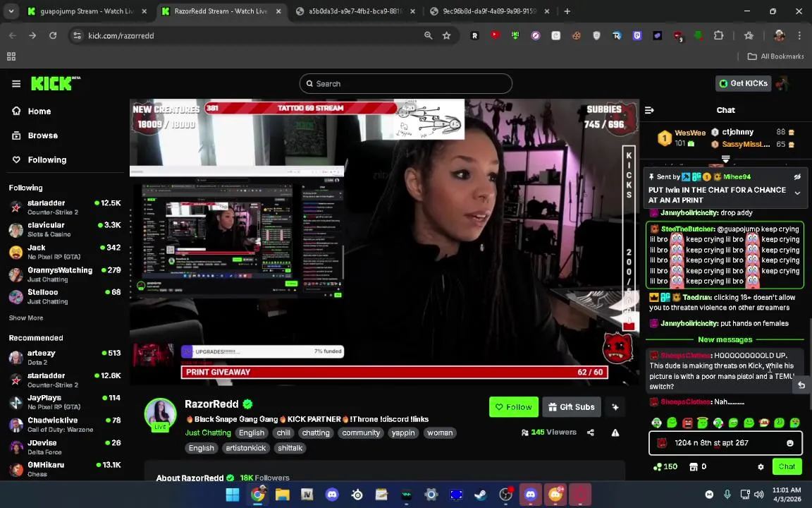
Task: Open browser extensions puzzle icon
Action: point(718,35)
